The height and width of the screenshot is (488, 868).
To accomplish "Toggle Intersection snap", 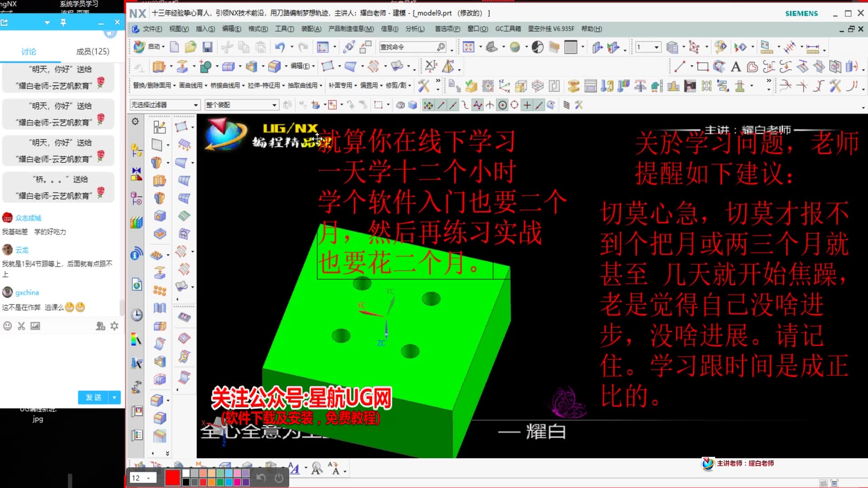I will click(490, 105).
